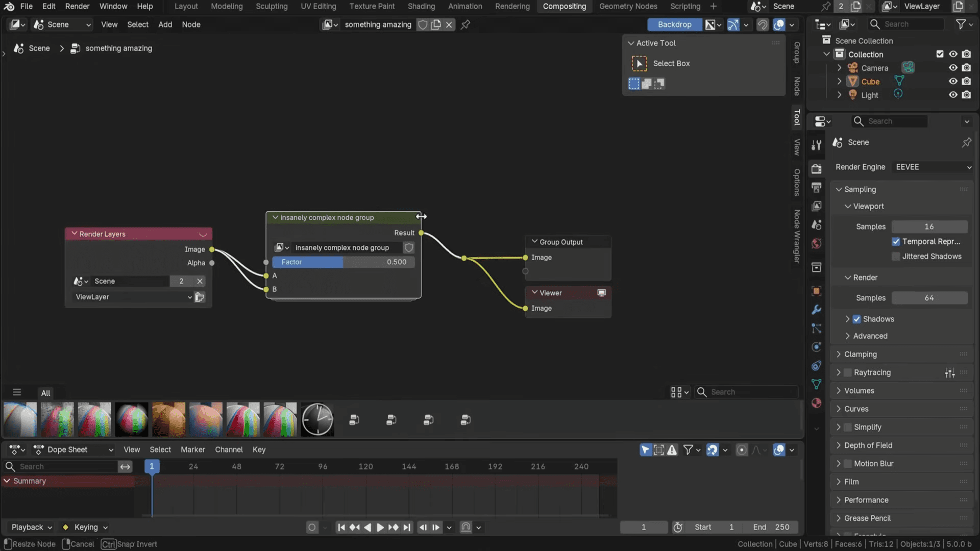Open the outliner filter options
Image resolution: width=980 pixels, height=551 pixels.
(962, 24)
